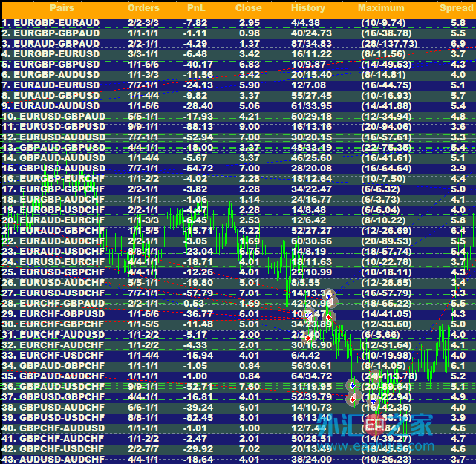
Task: Select row 14. GBPAUD-AUDUSD
Action: coord(239,158)
